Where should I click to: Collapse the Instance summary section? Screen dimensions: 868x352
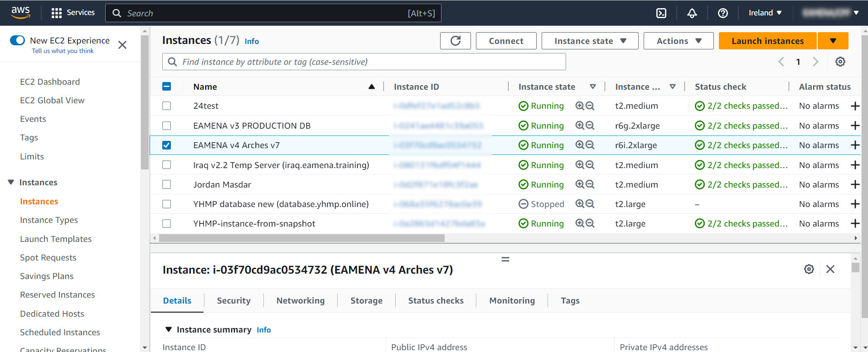tap(169, 329)
